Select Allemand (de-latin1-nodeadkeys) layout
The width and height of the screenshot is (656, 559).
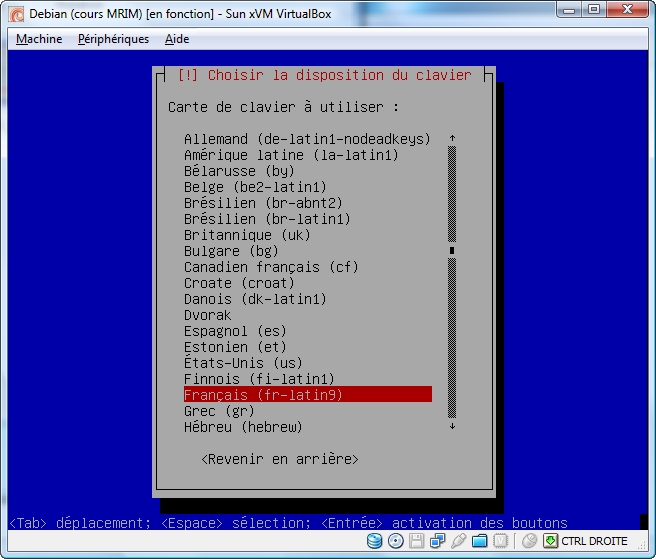coord(308,139)
